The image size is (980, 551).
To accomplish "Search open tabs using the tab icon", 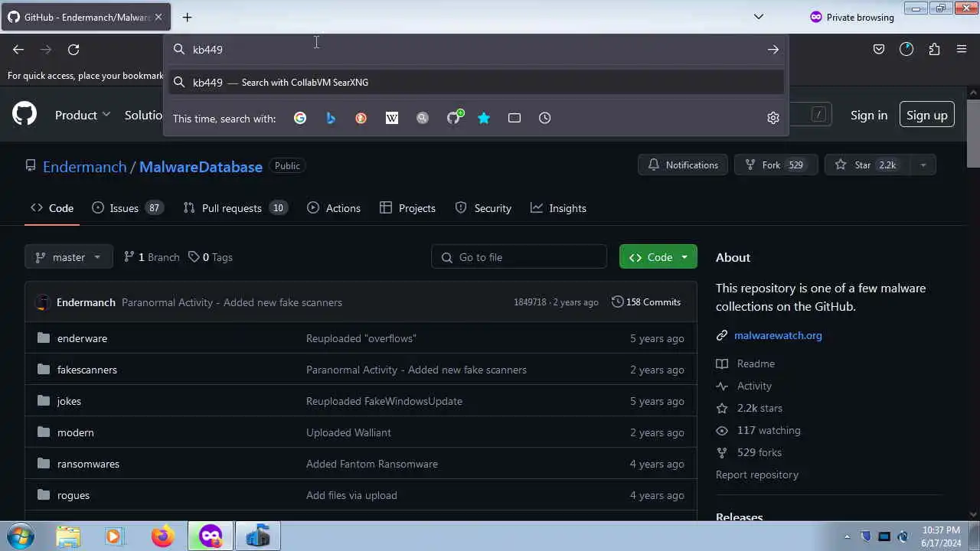I will tap(514, 118).
